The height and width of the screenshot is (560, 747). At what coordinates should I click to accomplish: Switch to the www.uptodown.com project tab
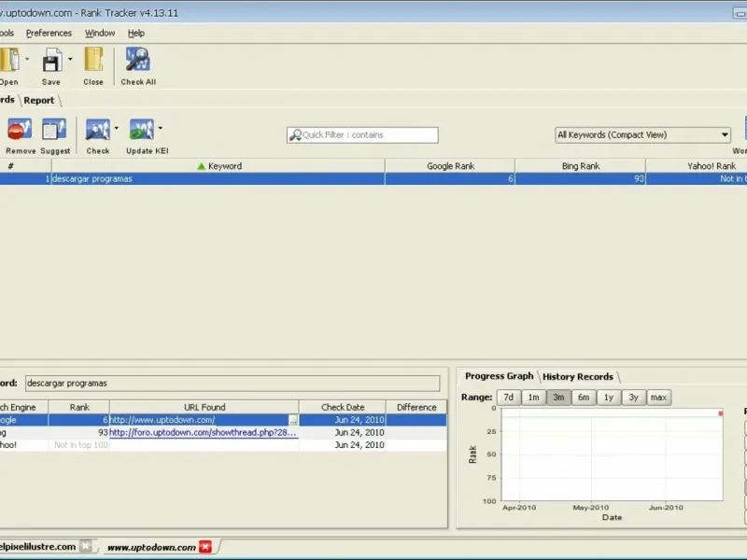[151, 547]
